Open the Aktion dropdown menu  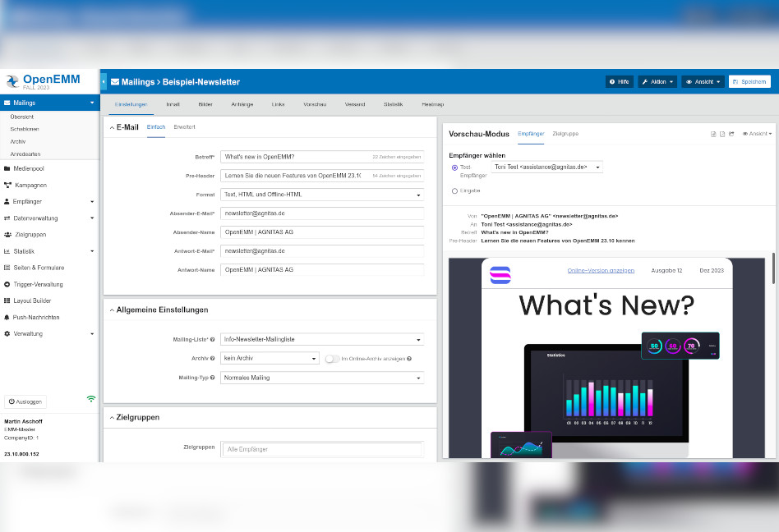pos(657,82)
